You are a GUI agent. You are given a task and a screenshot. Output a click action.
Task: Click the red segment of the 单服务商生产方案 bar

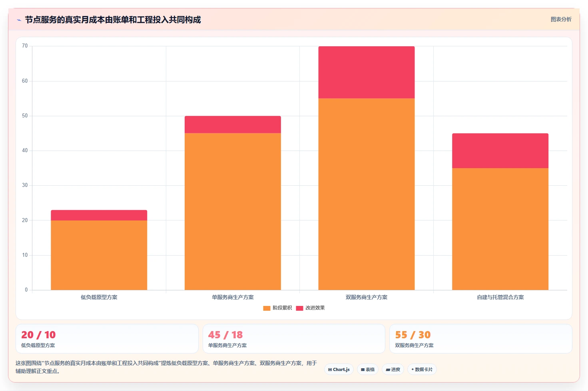(x=233, y=125)
